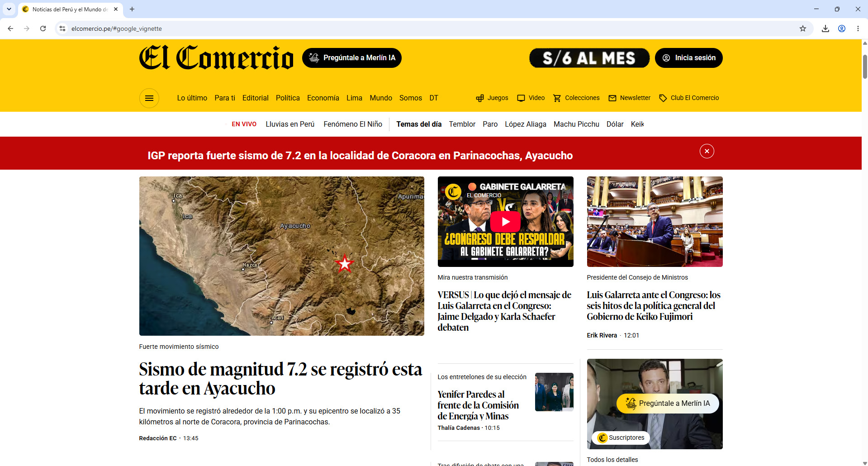
Task: Click the page vertical scrollbar
Action: 865,67
